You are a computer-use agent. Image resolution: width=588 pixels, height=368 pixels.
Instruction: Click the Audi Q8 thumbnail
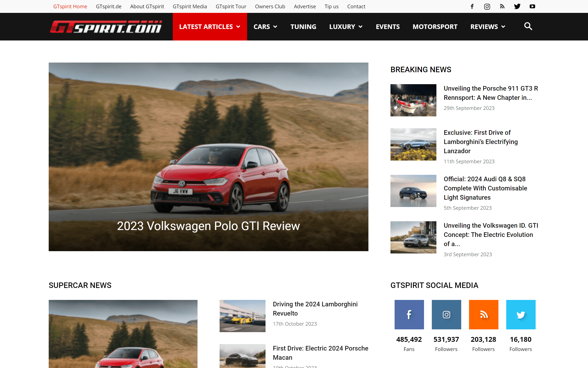413,191
